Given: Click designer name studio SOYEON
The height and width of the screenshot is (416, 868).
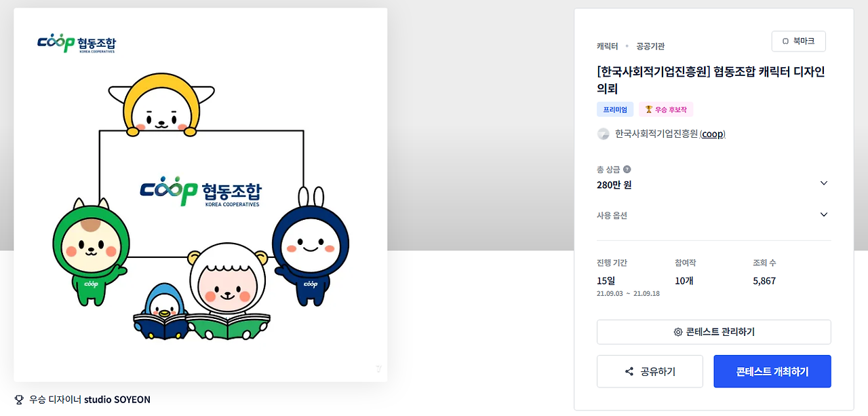Looking at the screenshot, I should point(117,400).
